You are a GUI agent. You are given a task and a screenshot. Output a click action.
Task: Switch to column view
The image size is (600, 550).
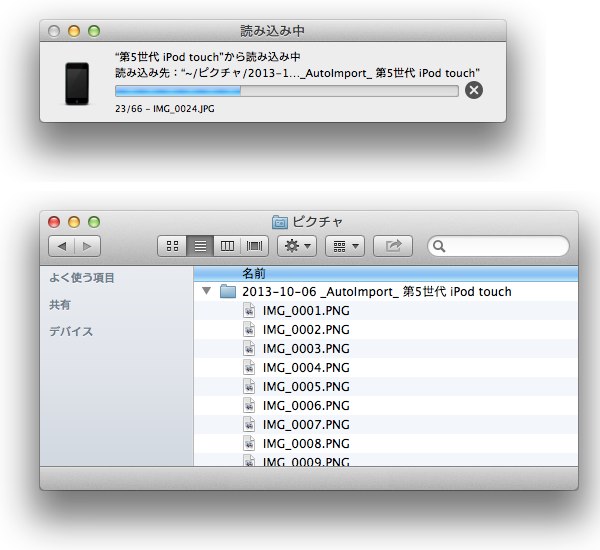pos(227,246)
